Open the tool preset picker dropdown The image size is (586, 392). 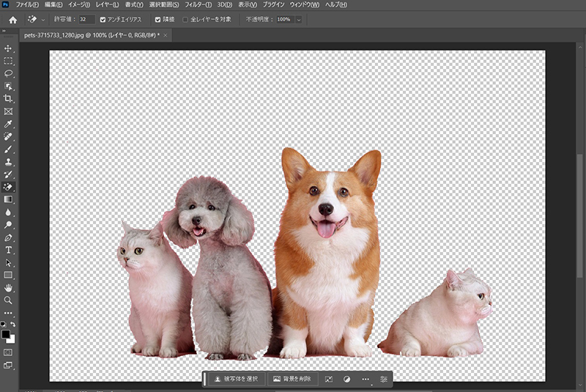(43, 20)
